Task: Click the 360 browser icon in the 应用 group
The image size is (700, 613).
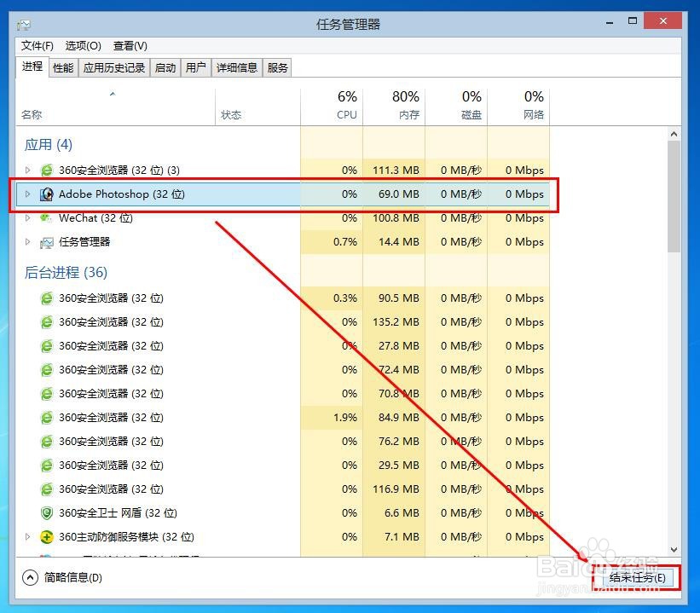Action: (46, 171)
